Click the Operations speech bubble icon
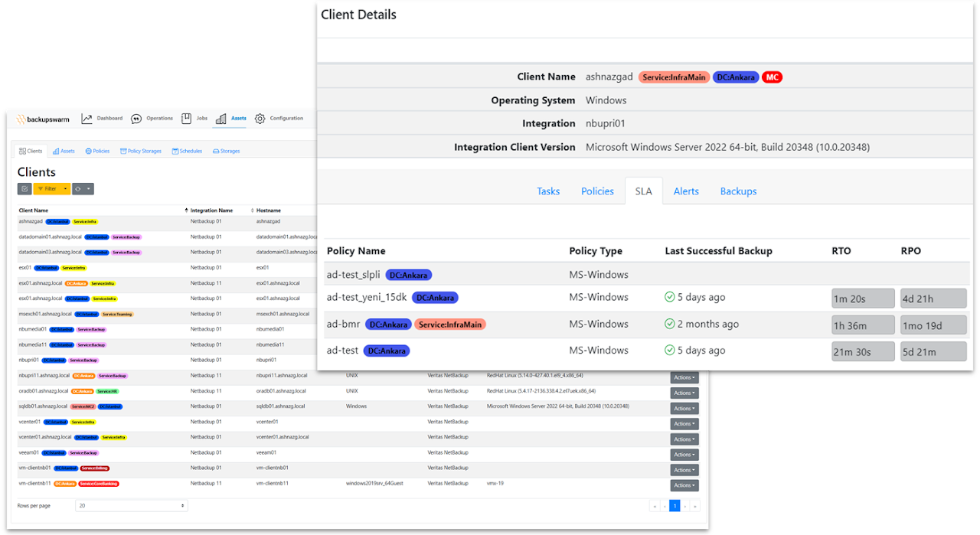Viewport: 980px width, 535px height. click(x=136, y=119)
